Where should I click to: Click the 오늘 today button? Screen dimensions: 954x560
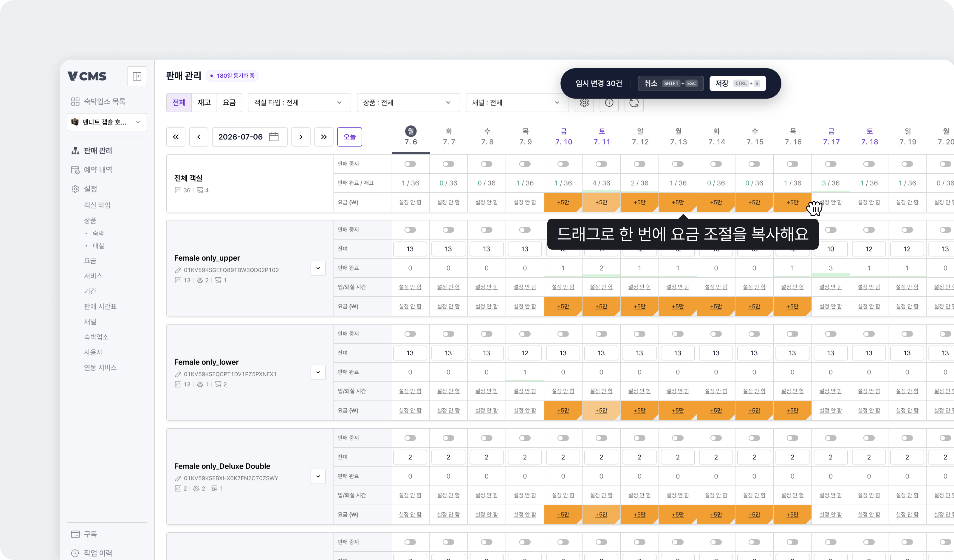tap(349, 137)
